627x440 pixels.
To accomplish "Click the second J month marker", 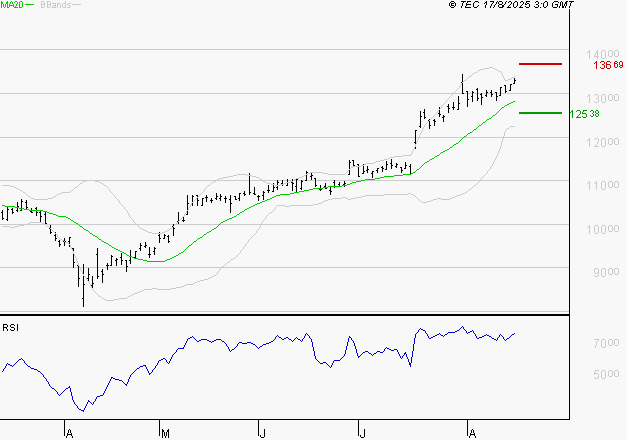I will [362, 433].
